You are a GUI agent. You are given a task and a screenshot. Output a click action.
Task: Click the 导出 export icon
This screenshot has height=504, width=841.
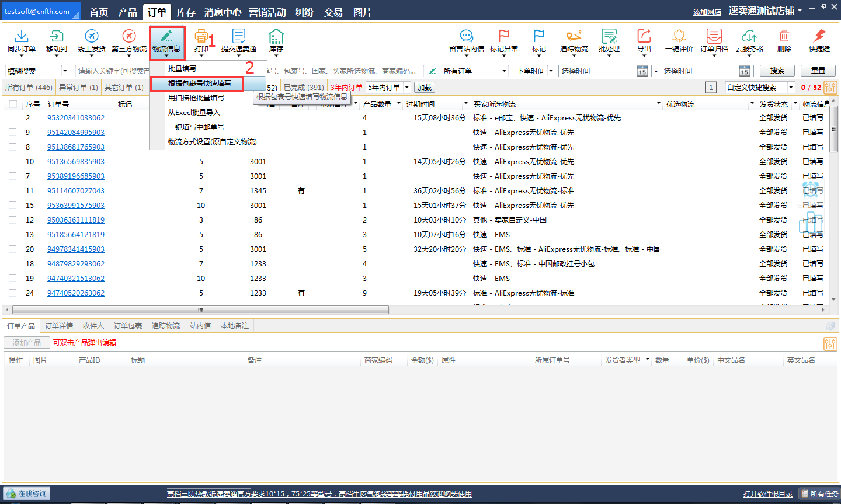(644, 36)
